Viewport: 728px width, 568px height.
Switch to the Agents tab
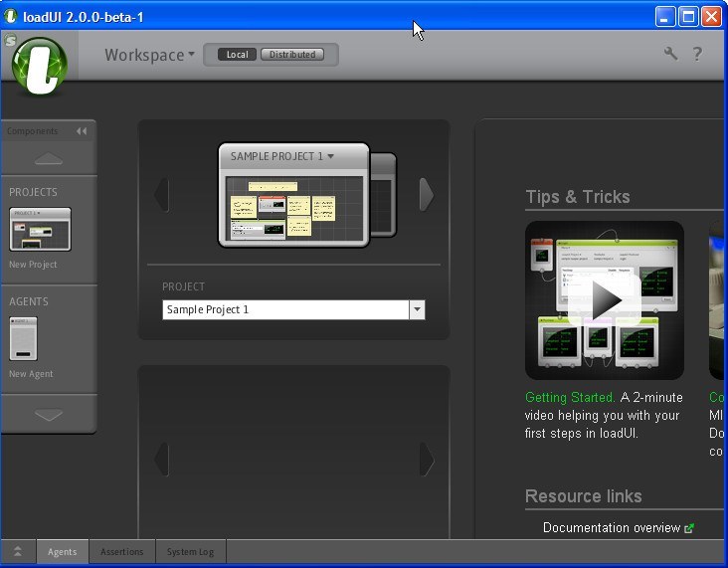pos(63,552)
